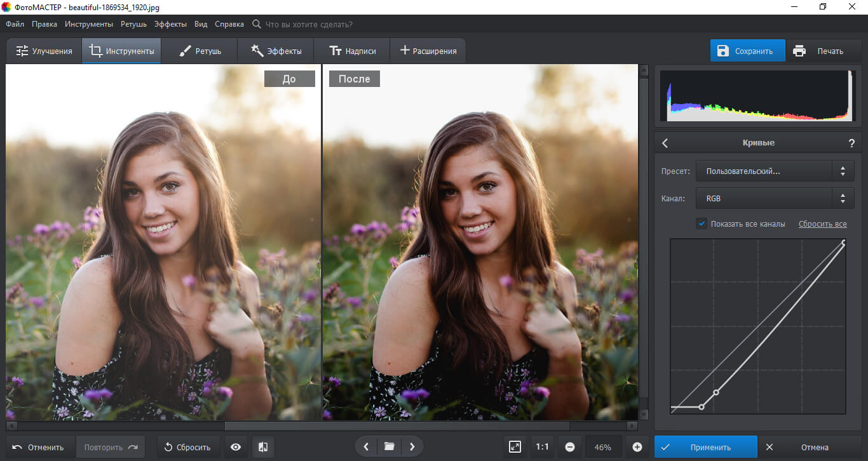Open the Эффекты menu in menu bar
Viewport: 868px width, 461px height.
point(170,24)
